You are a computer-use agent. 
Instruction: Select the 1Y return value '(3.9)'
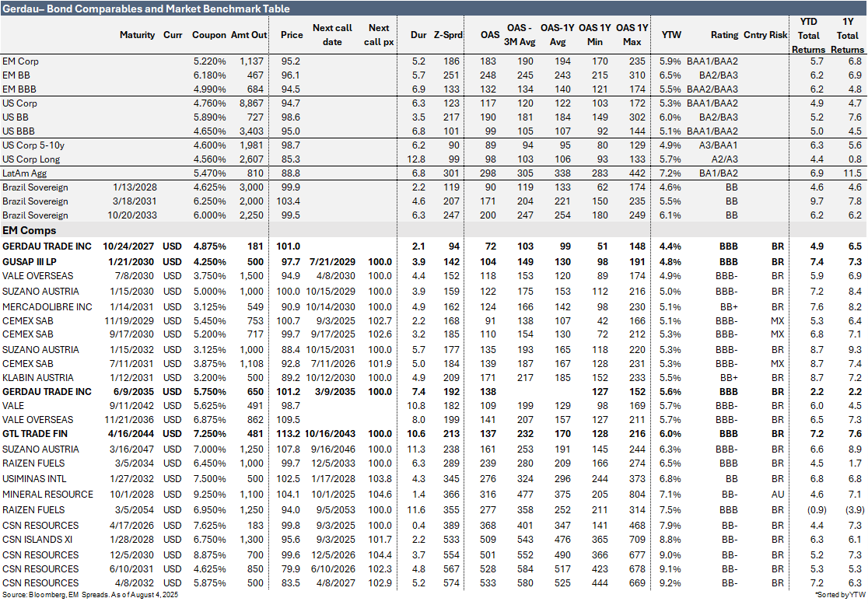855,510
